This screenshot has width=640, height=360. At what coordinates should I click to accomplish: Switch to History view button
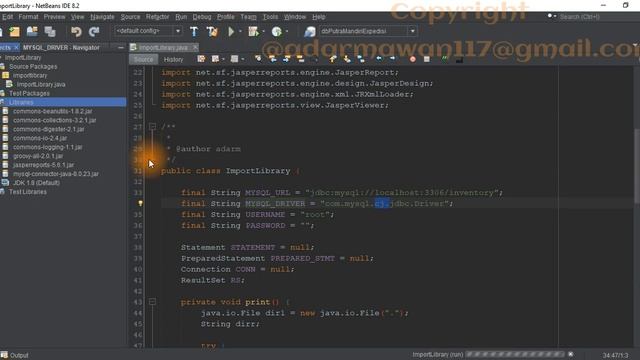click(x=173, y=60)
